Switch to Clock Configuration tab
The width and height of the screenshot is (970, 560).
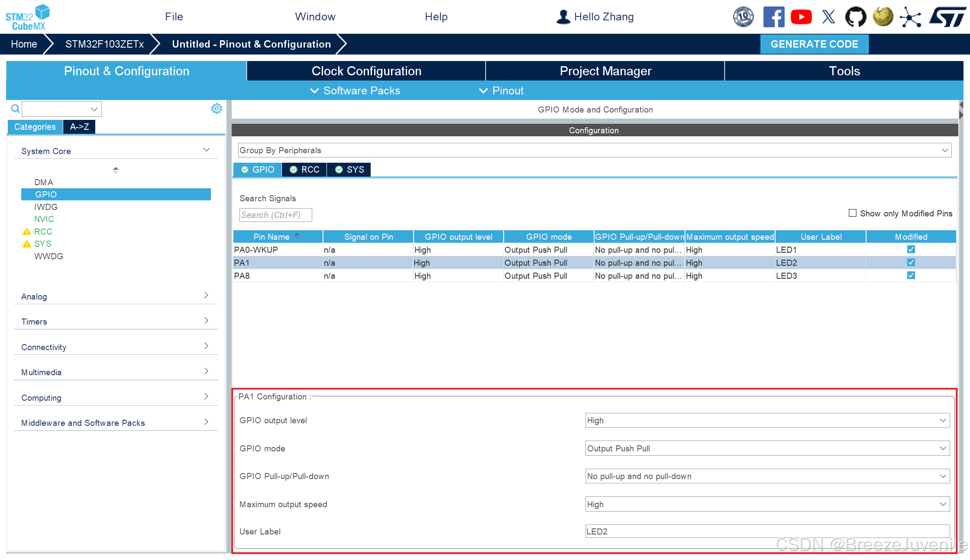tap(366, 71)
